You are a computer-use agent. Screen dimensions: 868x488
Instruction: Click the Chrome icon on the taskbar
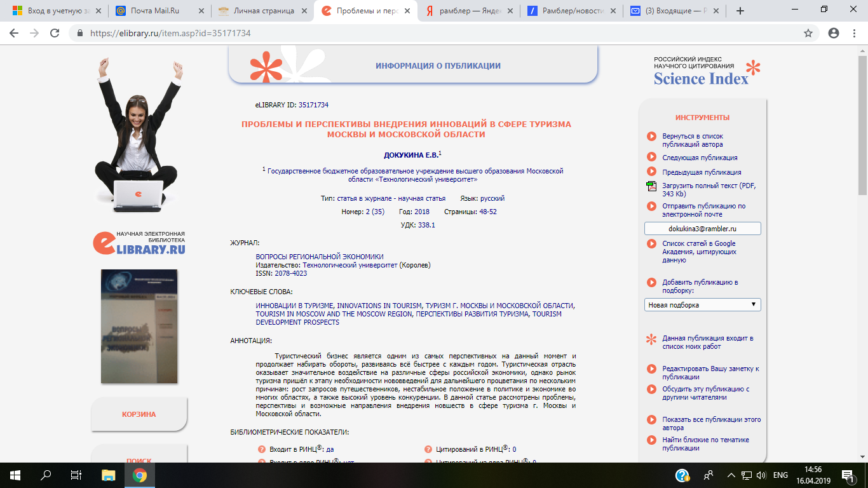coord(140,475)
